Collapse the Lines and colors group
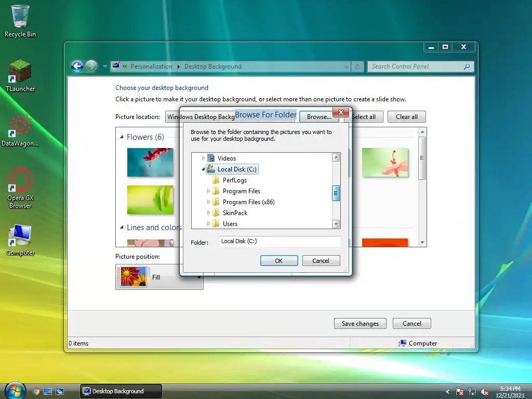This screenshot has width=532, height=399. [x=122, y=228]
